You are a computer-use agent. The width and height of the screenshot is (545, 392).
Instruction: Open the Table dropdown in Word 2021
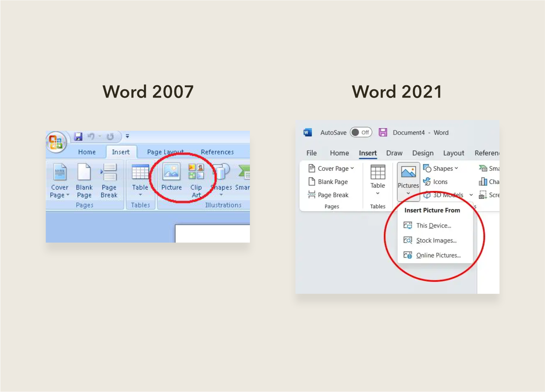point(377,180)
